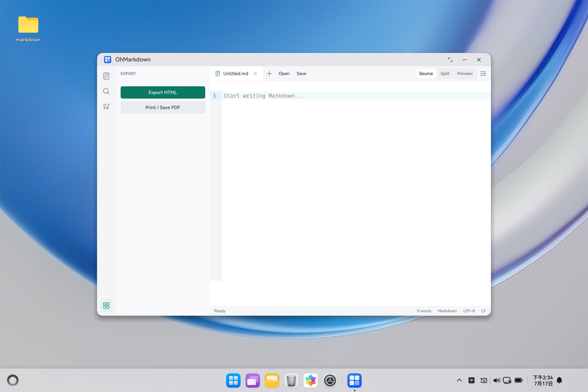This screenshot has width=588, height=392.
Task: Create a new tab with plus icon
Action: [x=269, y=73]
